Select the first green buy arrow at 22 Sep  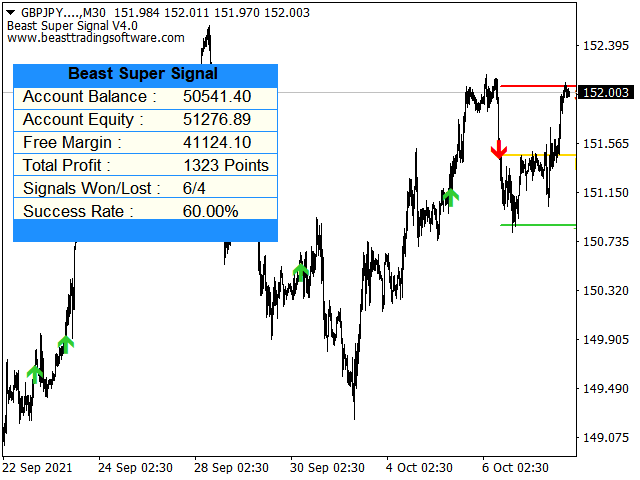35,375
